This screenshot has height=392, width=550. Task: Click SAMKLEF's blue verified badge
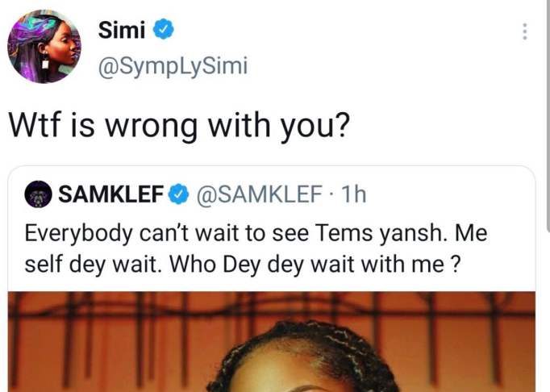tap(179, 194)
